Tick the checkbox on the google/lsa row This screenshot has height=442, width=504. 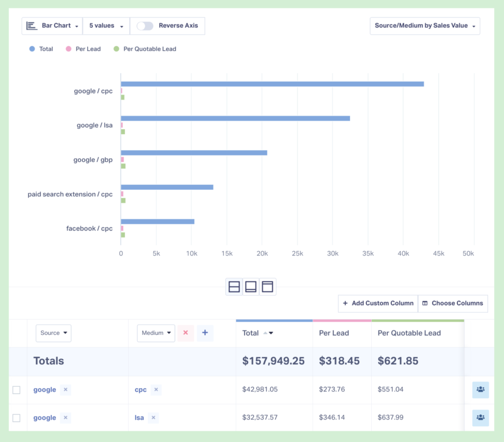tap(16, 418)
